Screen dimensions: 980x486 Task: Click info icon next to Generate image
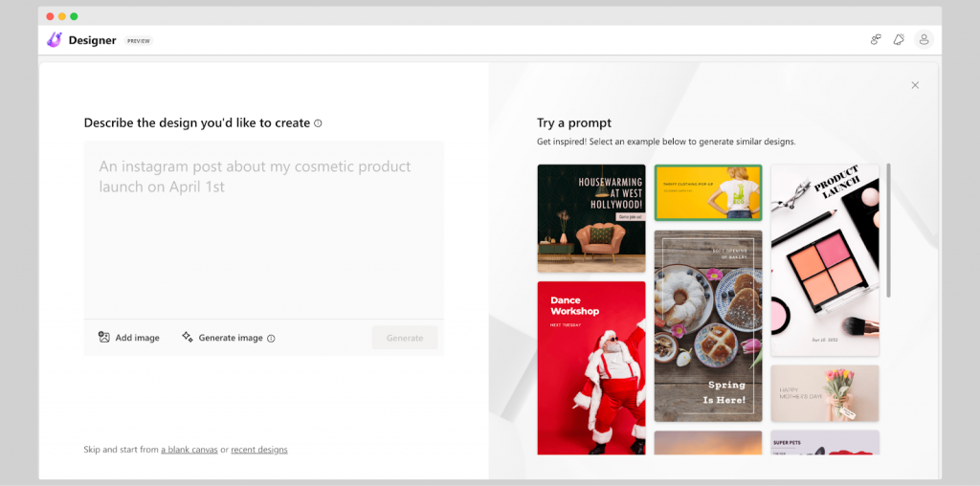271,338
